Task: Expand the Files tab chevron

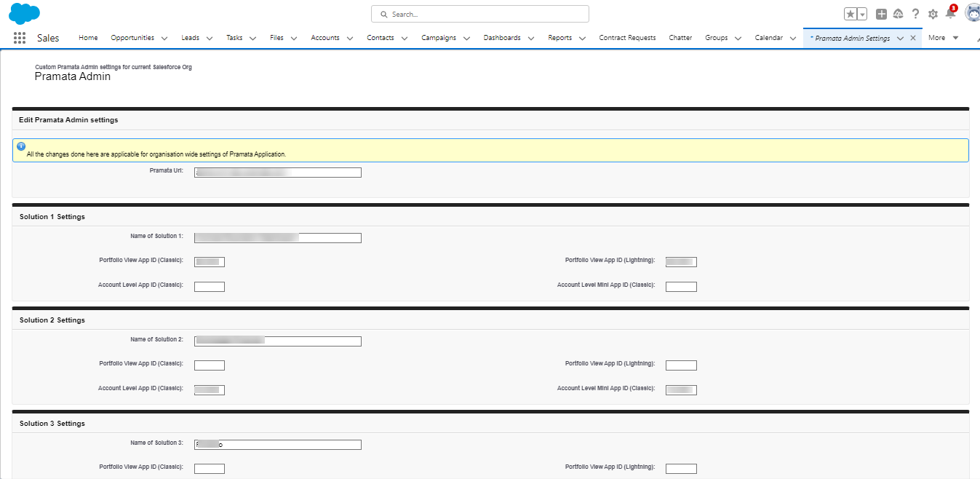Action: [294, 39]
